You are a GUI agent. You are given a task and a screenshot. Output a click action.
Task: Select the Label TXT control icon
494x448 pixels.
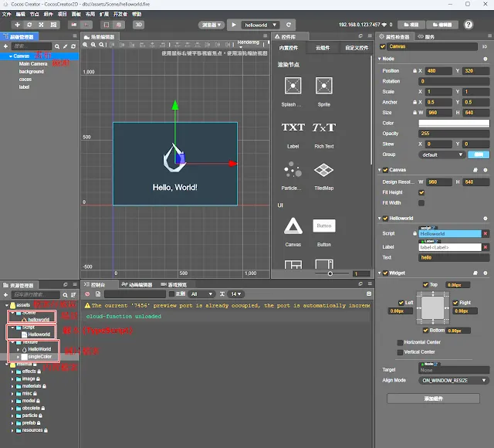[293, 127]
